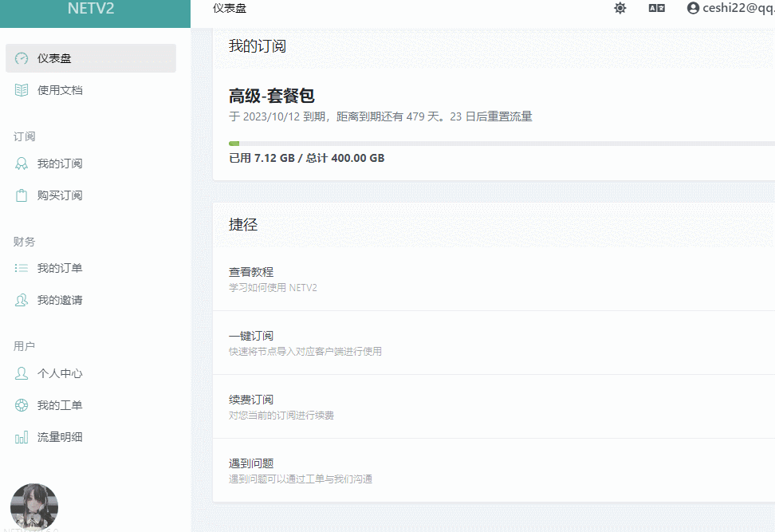775x532 pixels.
Task: Open the 一键订阅 shortcut
Action: point(494,343)
